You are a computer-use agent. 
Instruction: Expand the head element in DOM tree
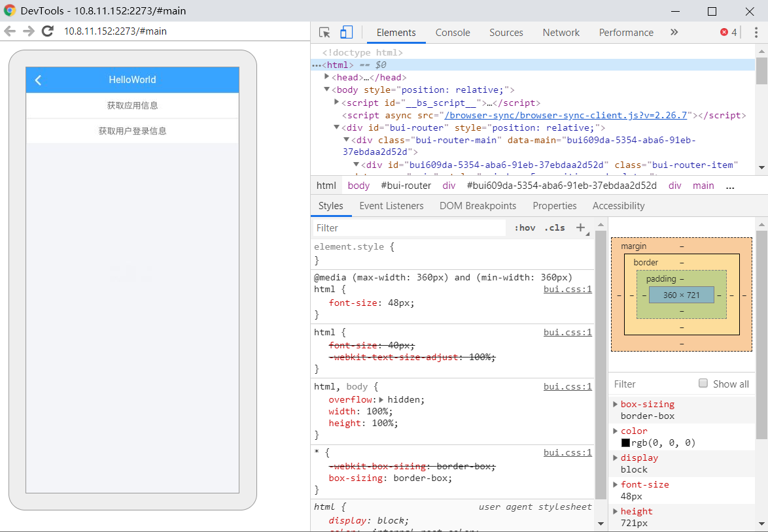point(327,77)
